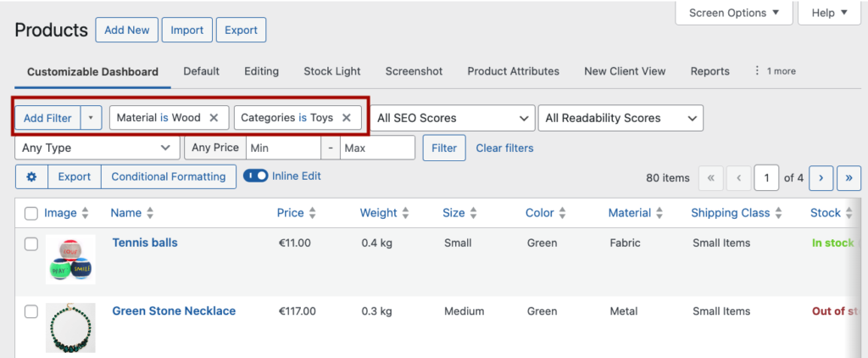Click the In stock status text
Image resolution: width=868 pixels, height=358 pixels.
tap(832, 243)
